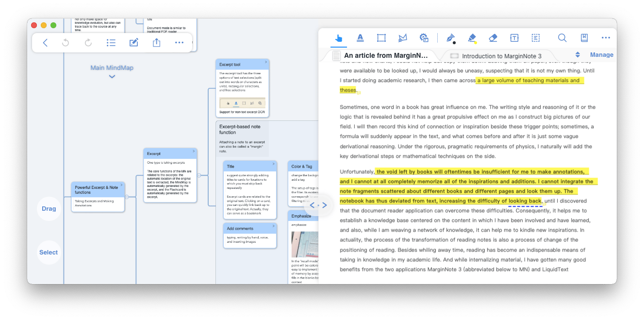The image size is (644, 320).
Task: Click 'Taking Excerpts and Making Annotations' text
Action: pos(94,203)
